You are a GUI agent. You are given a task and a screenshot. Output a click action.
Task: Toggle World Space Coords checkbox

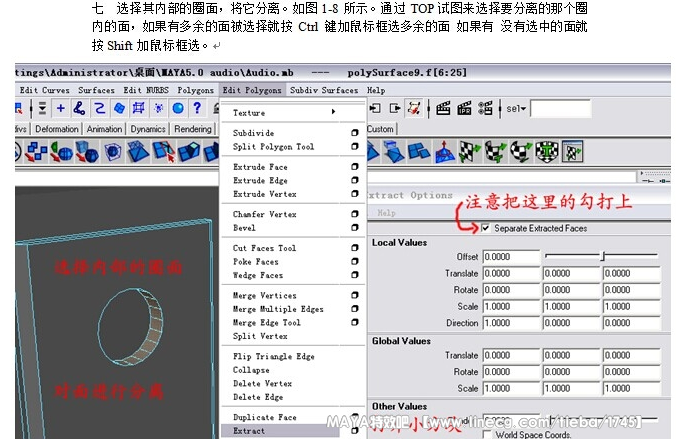487,434
